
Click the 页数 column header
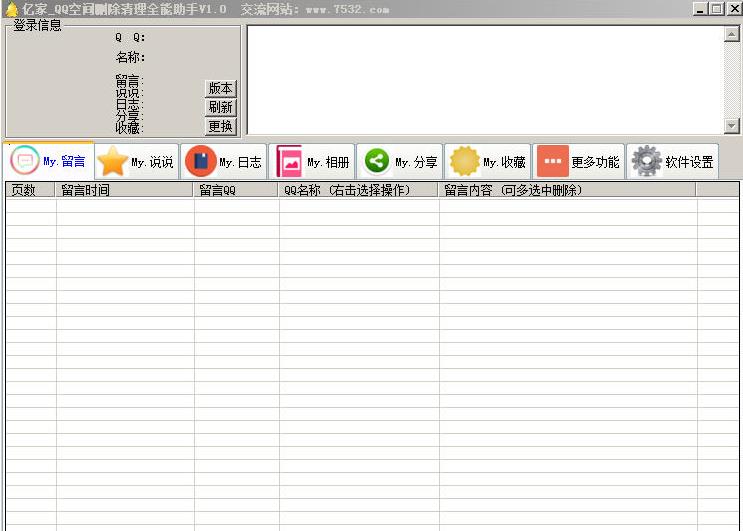coord(30,190)
